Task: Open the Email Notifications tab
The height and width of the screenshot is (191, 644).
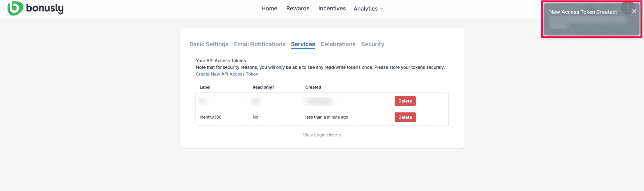Action: tap(260, 44)
